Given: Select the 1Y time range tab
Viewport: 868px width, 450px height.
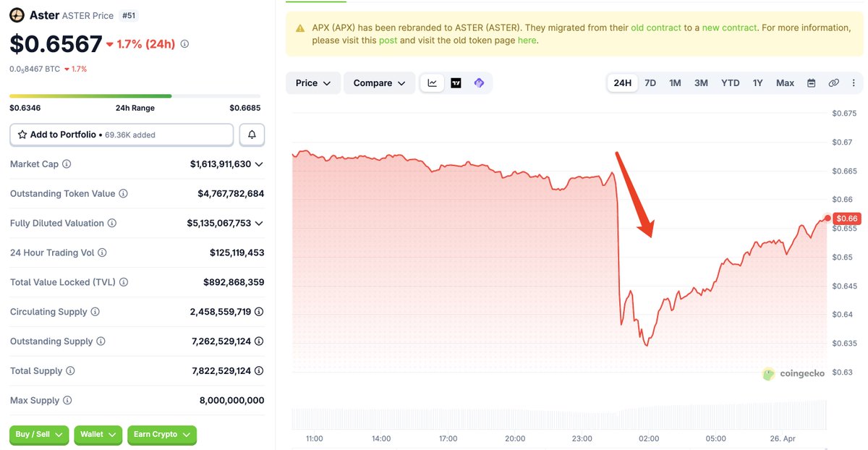Looking at the screenshot, I should click(757, 83).
